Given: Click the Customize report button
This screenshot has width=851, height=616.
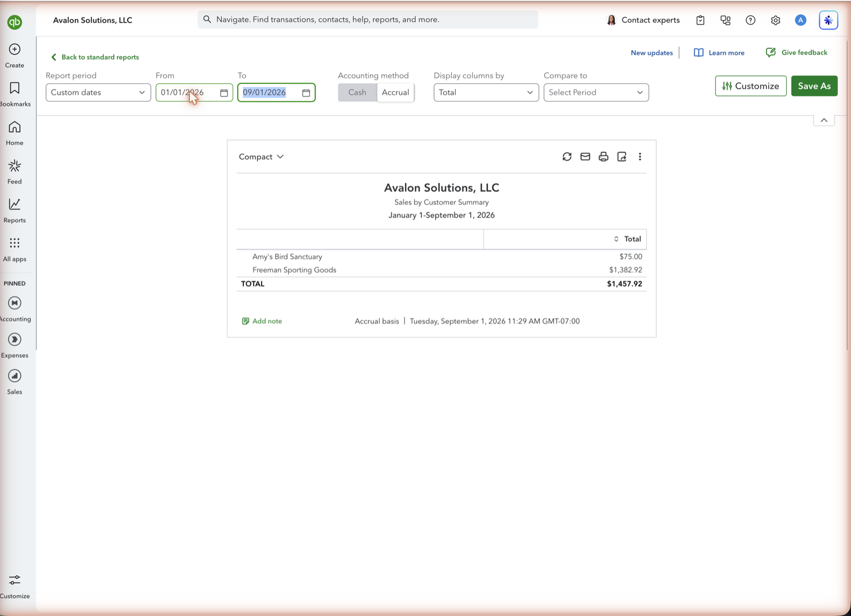Looking at the screenshot, I should (x=751, y=86).
